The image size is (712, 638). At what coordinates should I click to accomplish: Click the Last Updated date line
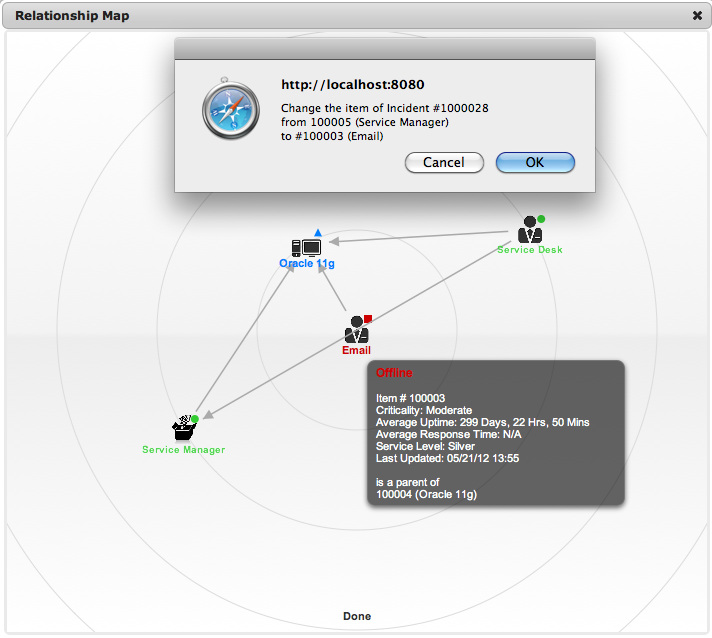(x=447, y=458)
